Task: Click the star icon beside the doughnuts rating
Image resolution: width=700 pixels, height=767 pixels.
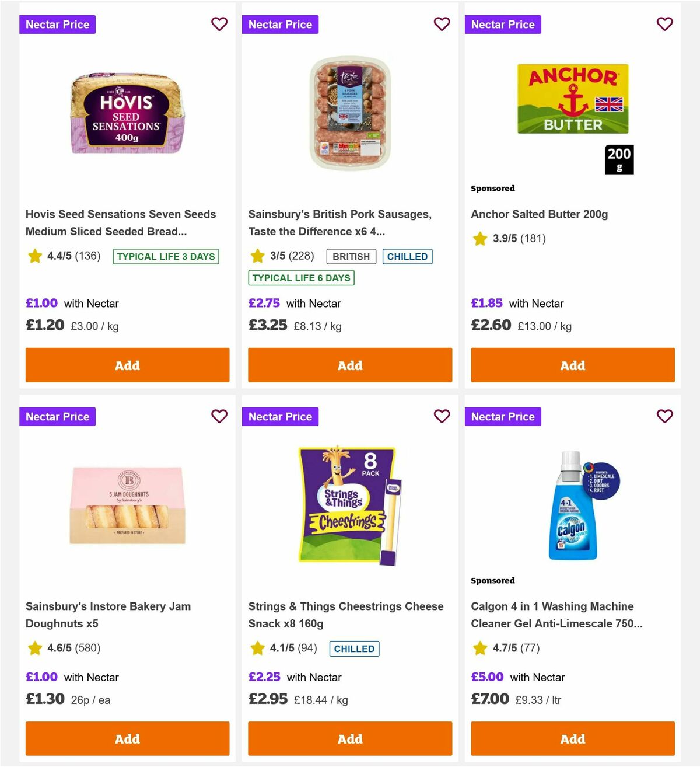Action: [34, 648]
